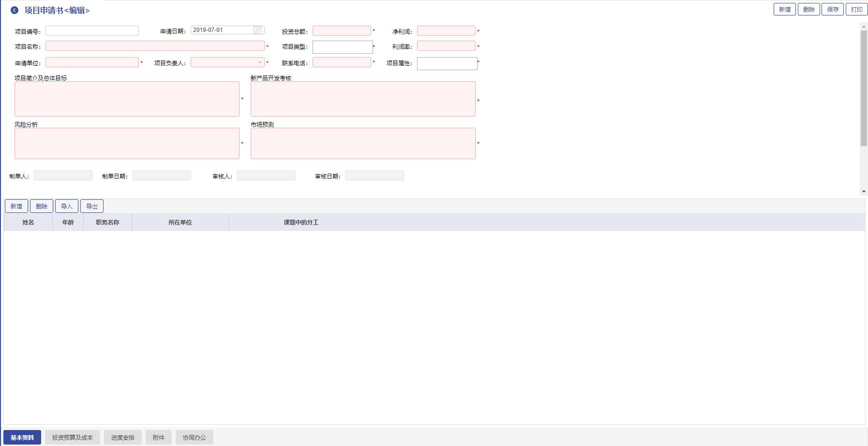Click the 投资总额 input field
This screenshot has height=446, width=868.
click(x=342, y=31)
